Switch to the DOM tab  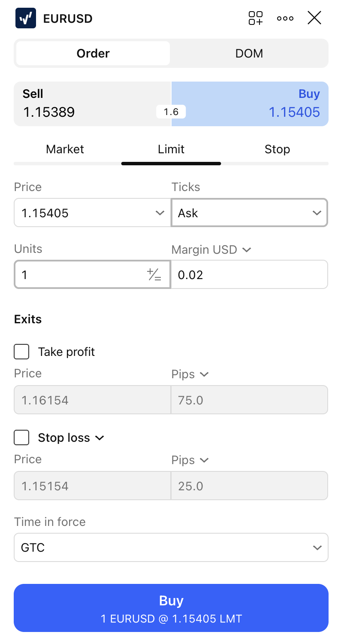(249, 54)
